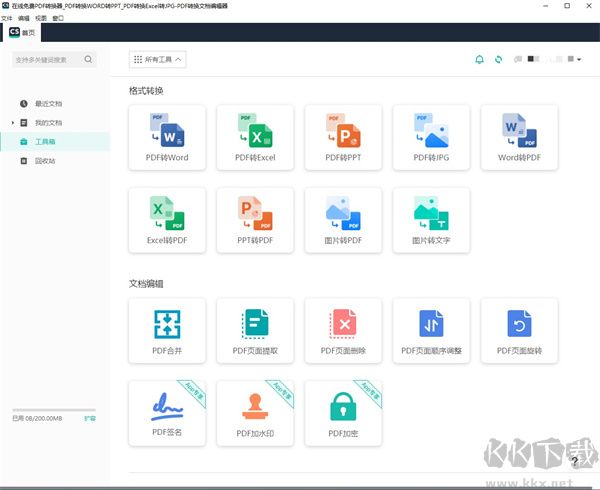Click the sync refresh icon
Screen dimensions: 600x490
[498, 59]
